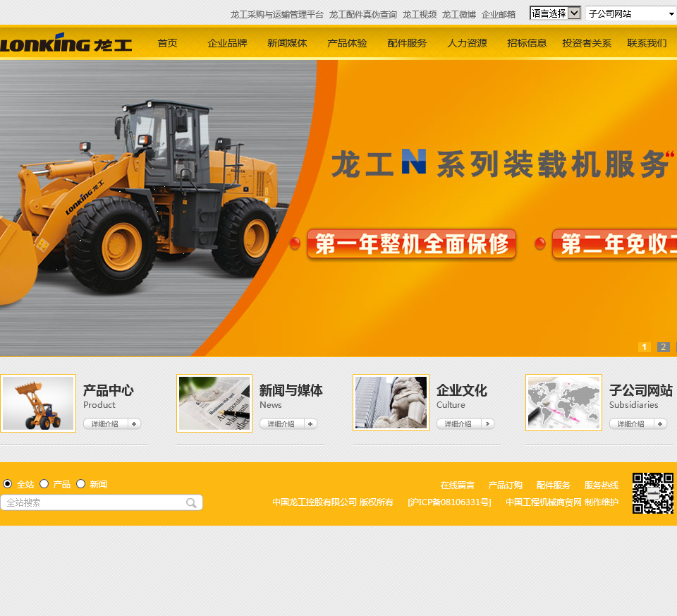Open the 产品体验 menu item
The width and height of the screenshot is (677, 616).
tap(347, 43)
